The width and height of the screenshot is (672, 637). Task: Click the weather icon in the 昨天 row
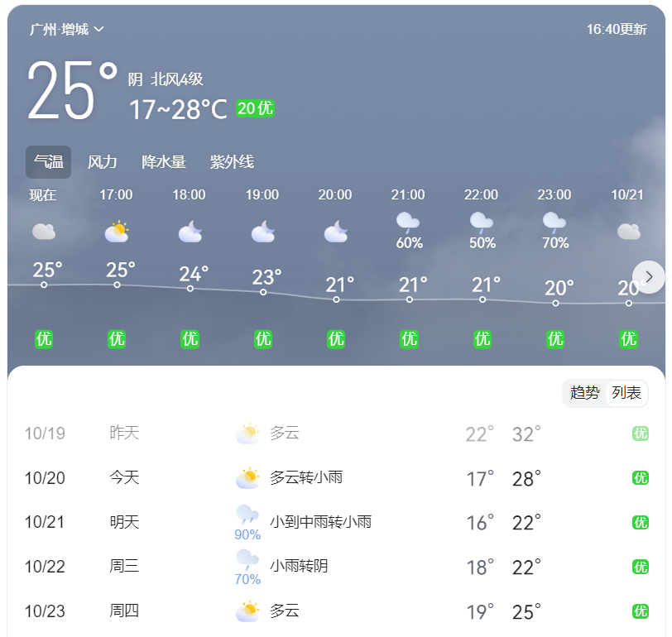tap(247, 433)
